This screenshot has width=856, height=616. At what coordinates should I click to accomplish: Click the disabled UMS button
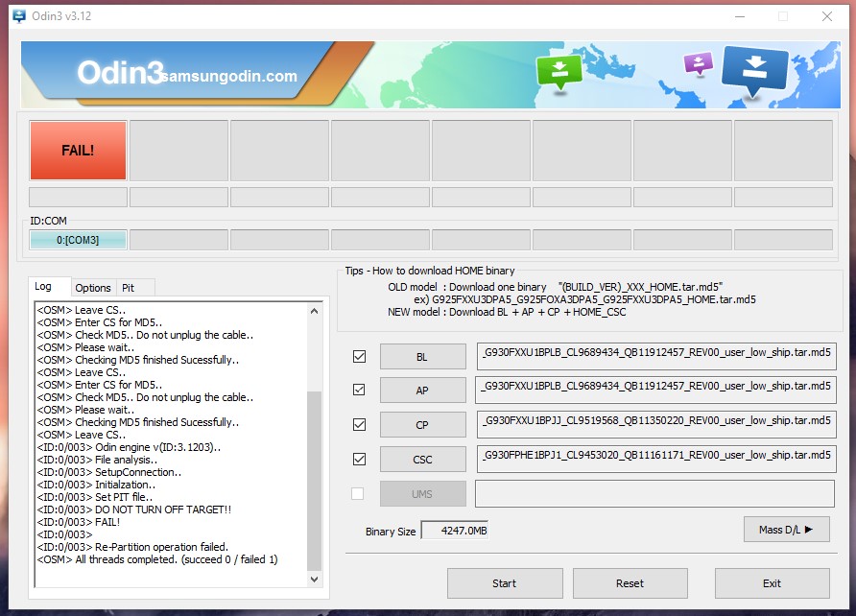point(422,494)
